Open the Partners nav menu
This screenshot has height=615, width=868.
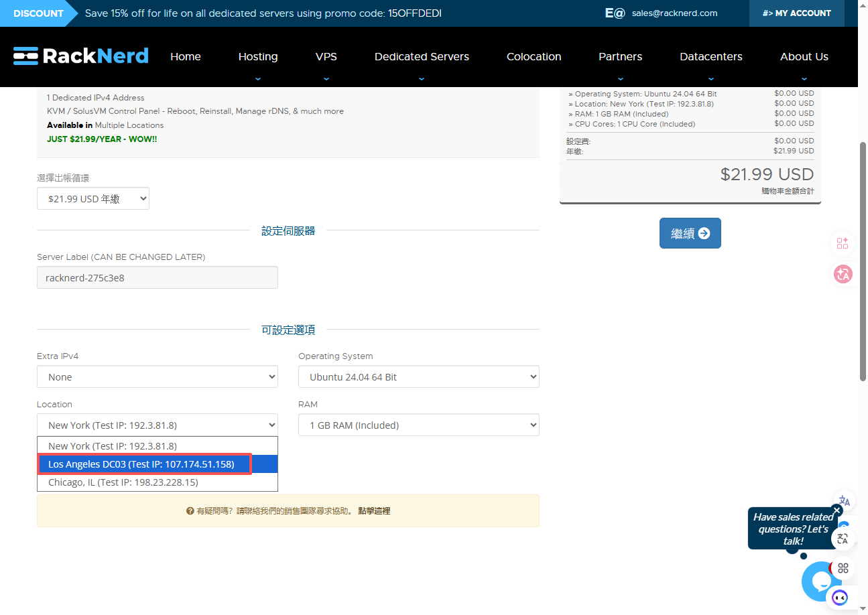tap(621, 57)
